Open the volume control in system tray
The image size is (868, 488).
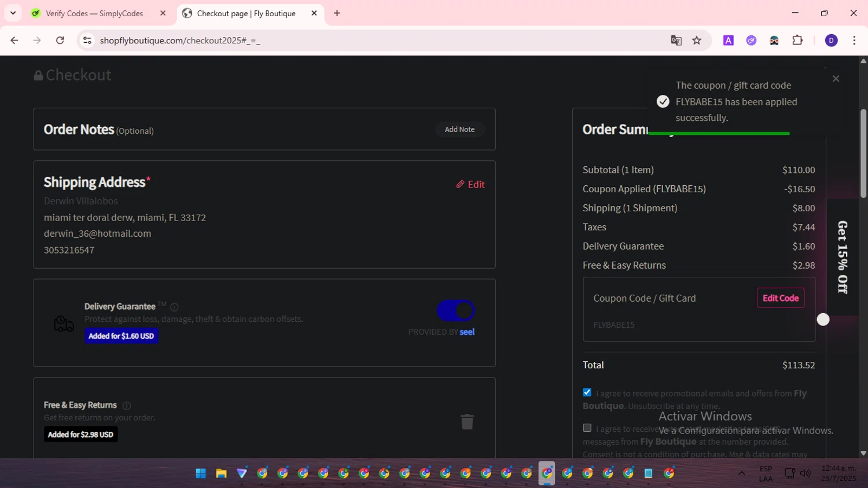[806, 474]
